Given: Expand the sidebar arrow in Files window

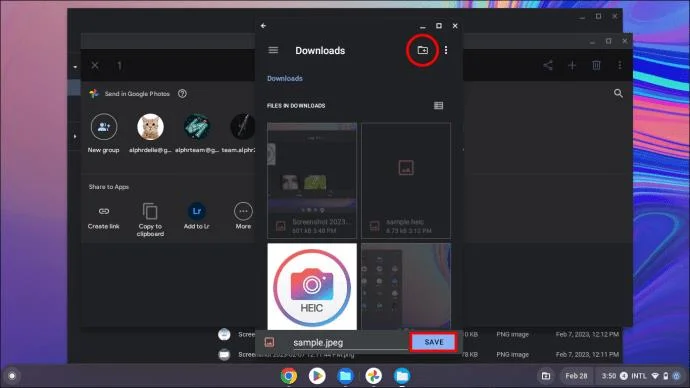Looking at the screenshot, I should click(75, 136).
